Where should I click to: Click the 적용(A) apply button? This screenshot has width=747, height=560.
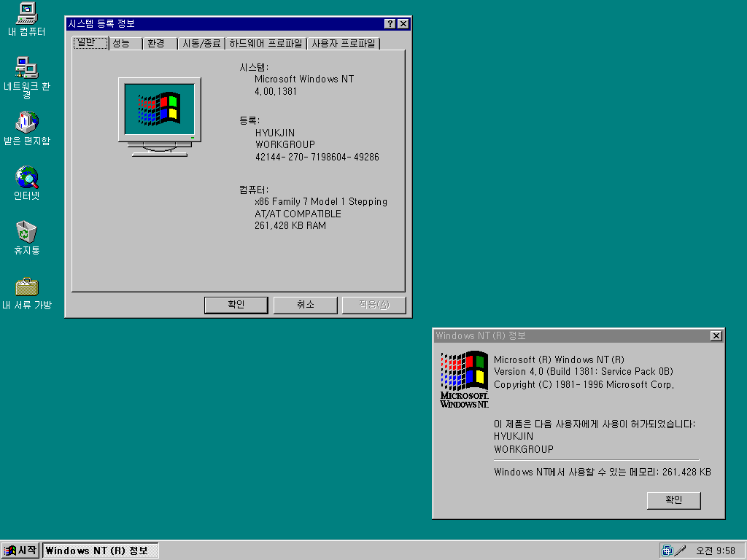[x=374, y=305]
